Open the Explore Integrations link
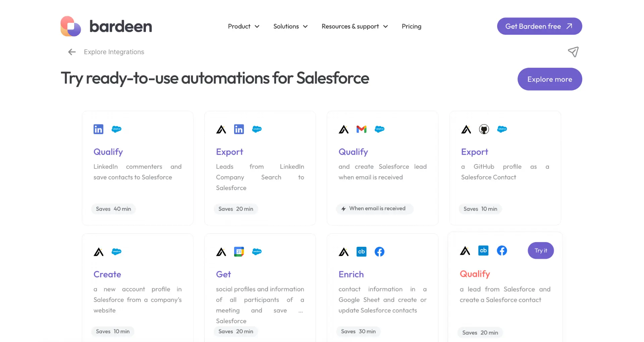The image size is (644, 342). pos(114,52)
